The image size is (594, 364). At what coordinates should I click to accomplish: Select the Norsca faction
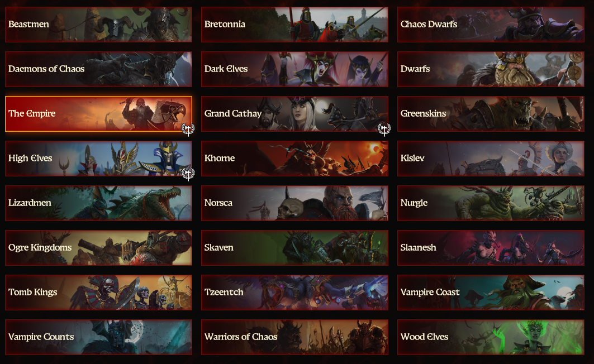[294, 203]
